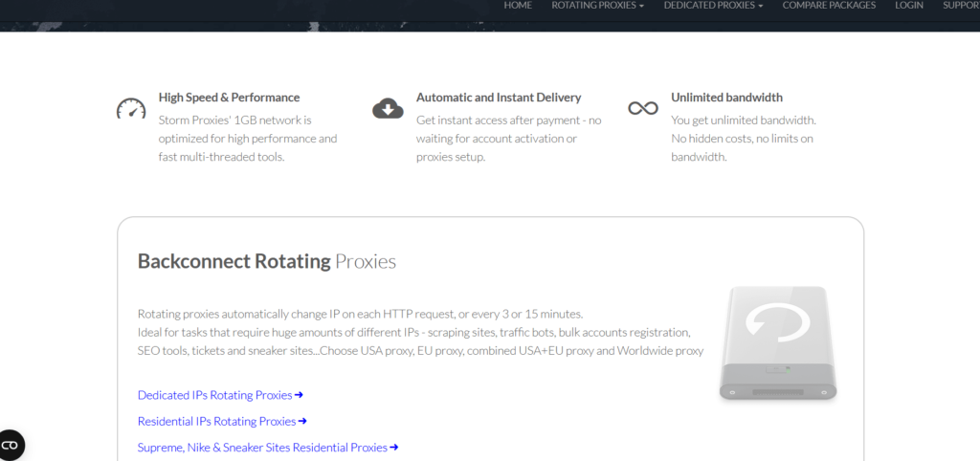Open the Support nav item
Screen dimensions: 980x461
point(960,6)
